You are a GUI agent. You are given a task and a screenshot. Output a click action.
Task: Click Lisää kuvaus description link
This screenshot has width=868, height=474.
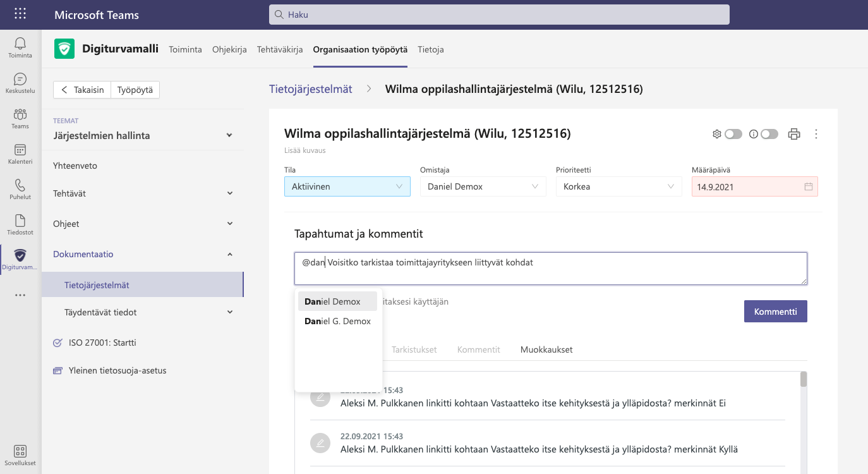pos(305,151)
